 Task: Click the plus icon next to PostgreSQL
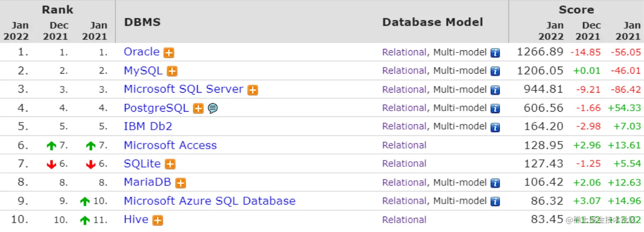click(199, 109)
